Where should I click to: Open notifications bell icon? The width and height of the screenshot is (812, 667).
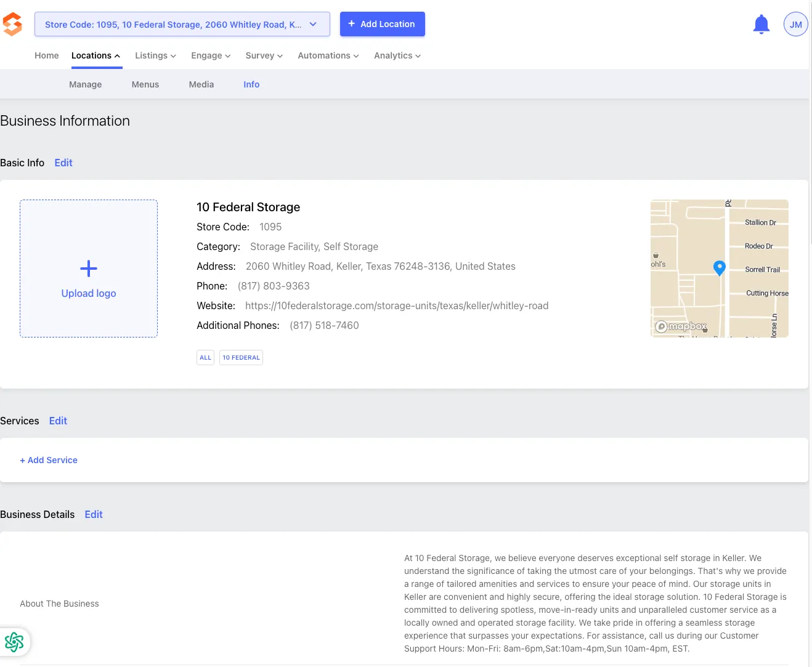pos(761,24)
